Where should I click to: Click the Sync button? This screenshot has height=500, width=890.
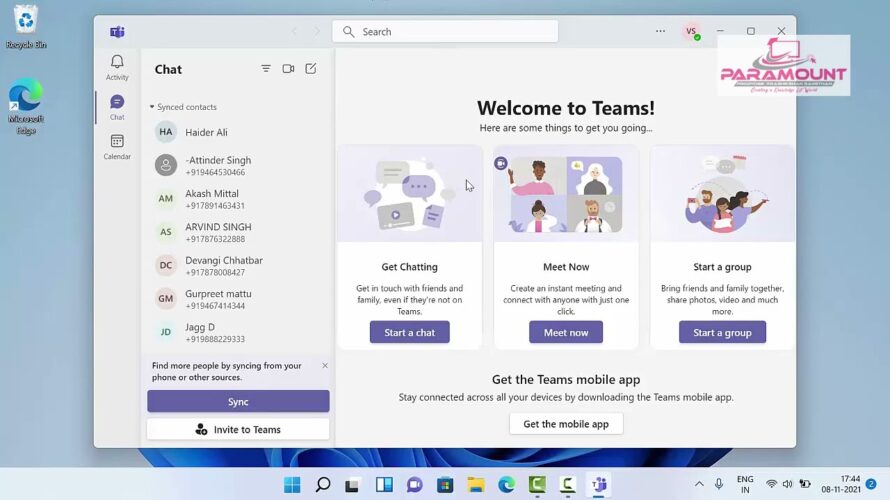click(238, 401)
